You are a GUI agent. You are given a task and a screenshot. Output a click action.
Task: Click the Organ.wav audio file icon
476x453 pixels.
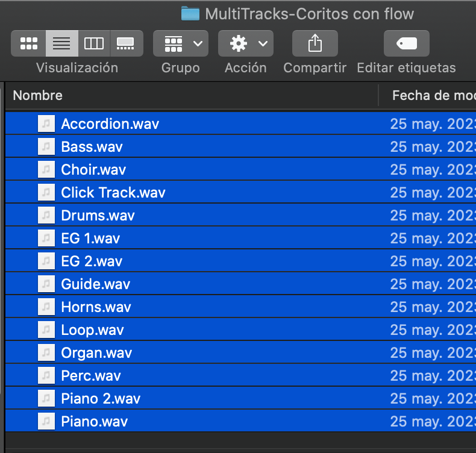click(46, 353)
